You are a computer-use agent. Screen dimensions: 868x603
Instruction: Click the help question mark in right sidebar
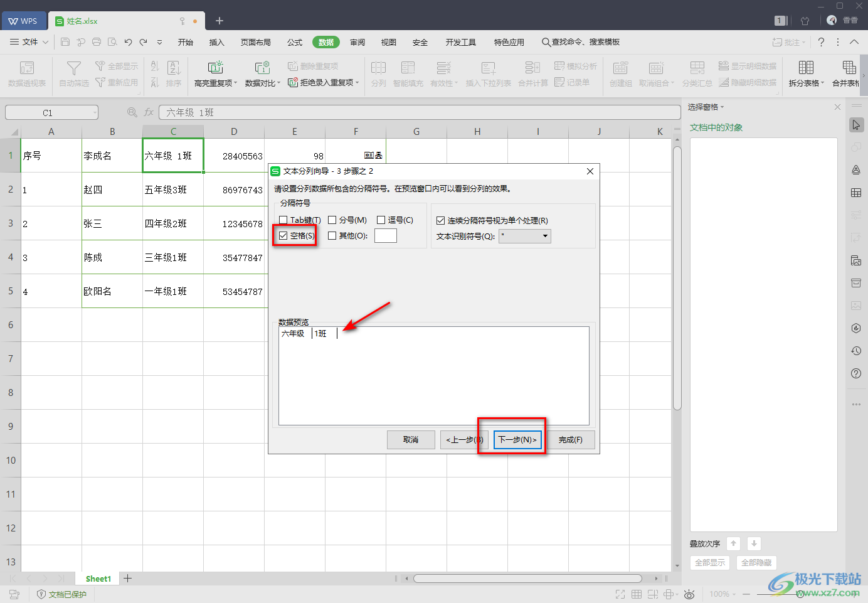click(x=856, y=373)
